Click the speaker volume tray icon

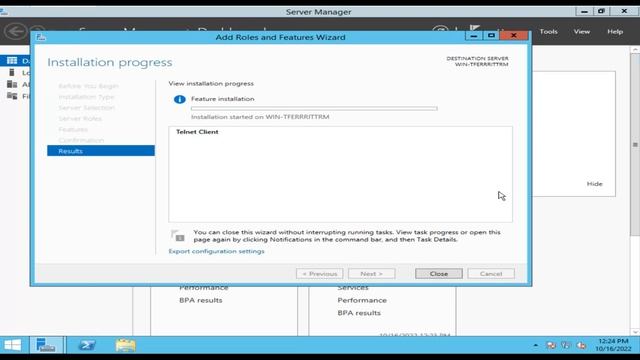(581, 345)
